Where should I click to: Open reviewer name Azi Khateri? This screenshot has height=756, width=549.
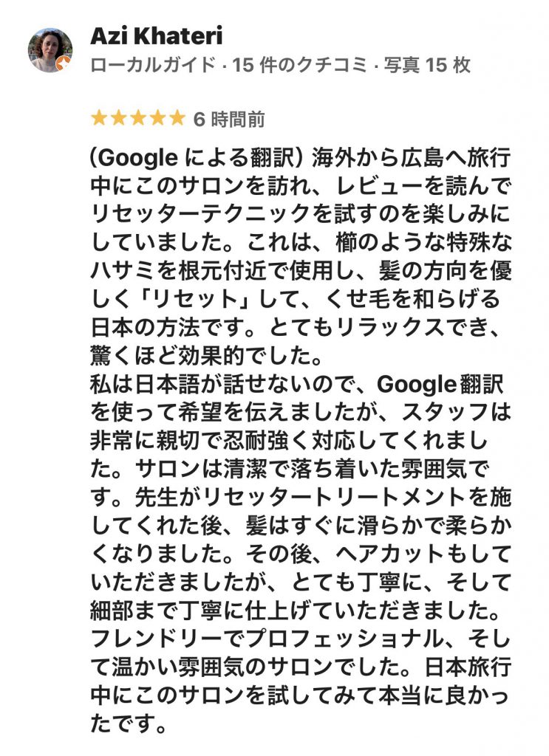point(156,35)
